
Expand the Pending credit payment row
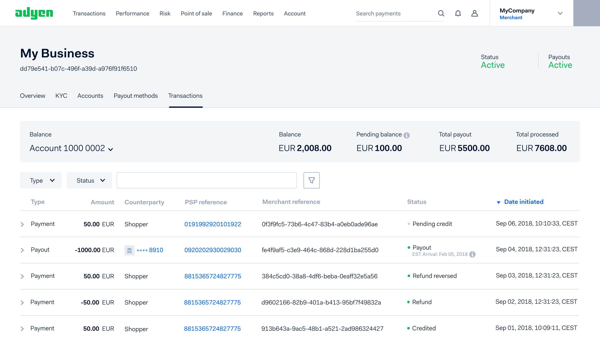click(x=22, y=224)
